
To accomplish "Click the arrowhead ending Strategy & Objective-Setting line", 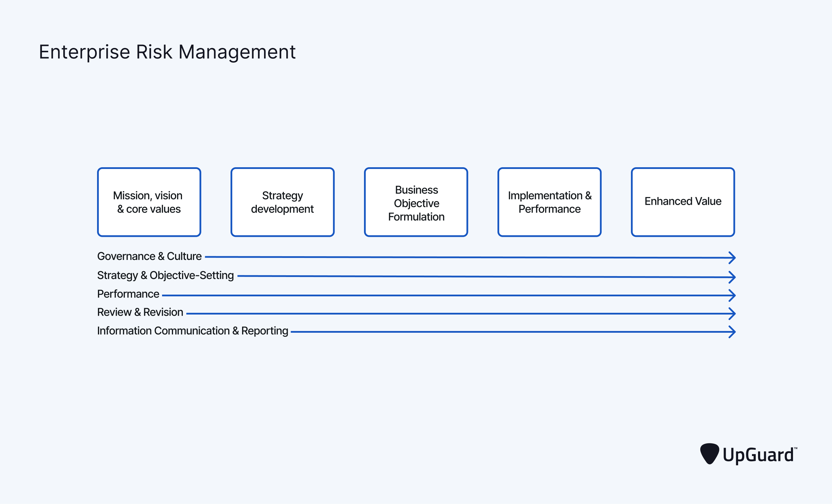I will (x=732, y=277).
